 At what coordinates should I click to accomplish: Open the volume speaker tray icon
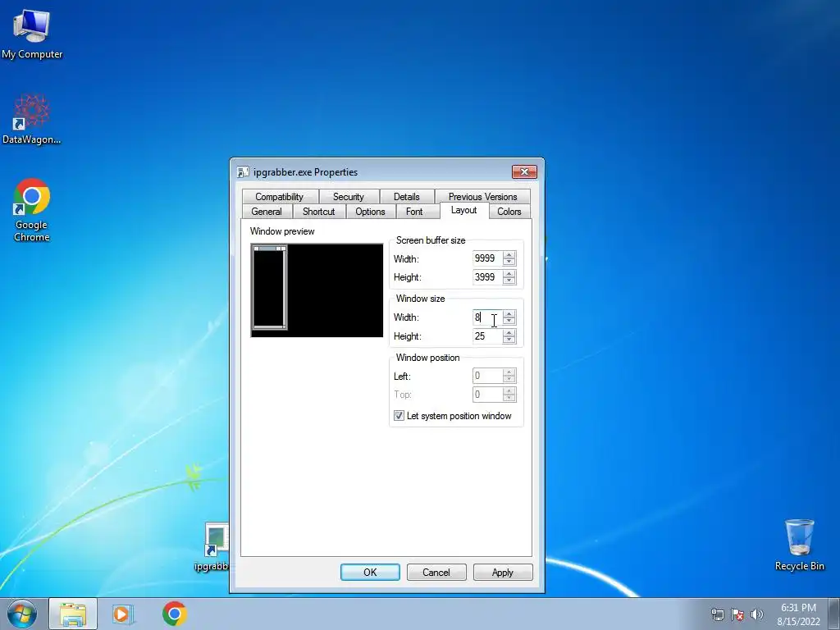(756, 614)
